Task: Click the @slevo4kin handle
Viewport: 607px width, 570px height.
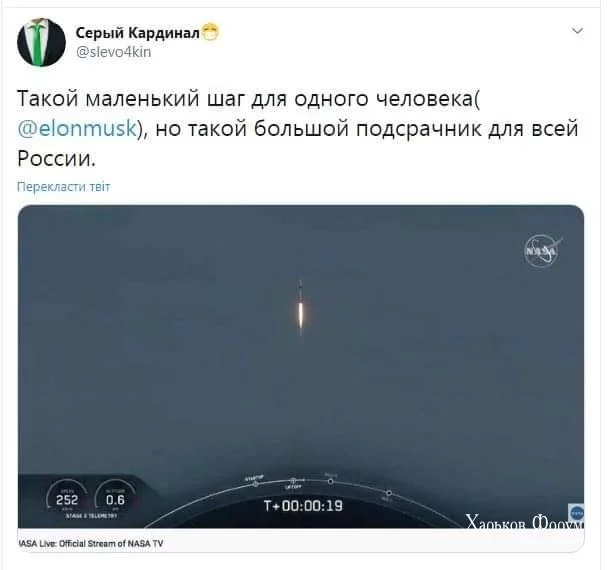Action: (113, 52)
